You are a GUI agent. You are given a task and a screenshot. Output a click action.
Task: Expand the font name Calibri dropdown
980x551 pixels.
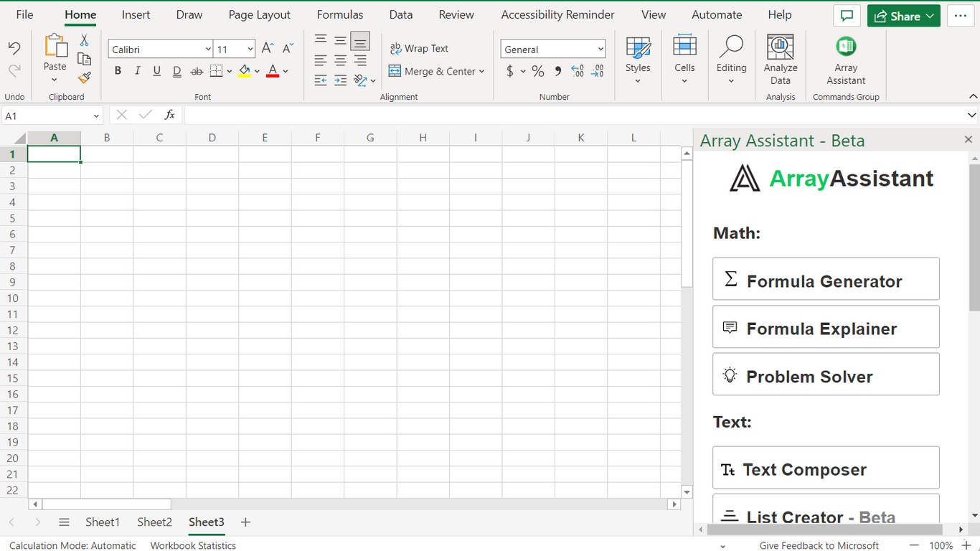208,49
